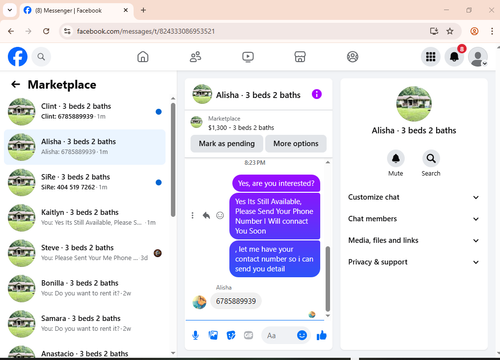Open Bonilla - 3 beds 2 baths chat

click(x=85, y=288)
